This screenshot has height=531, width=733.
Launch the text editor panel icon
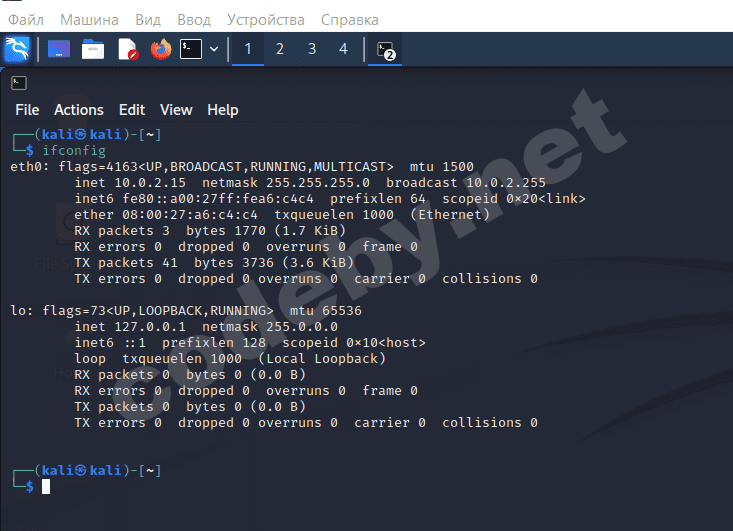[x=128, y=49]
